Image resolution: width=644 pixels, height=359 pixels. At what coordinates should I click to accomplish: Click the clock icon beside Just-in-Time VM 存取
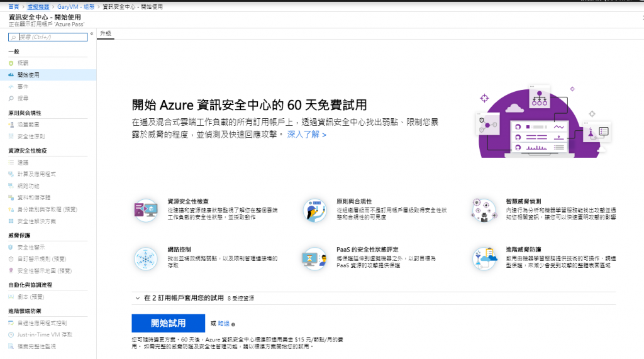click(x=11, y=334)
